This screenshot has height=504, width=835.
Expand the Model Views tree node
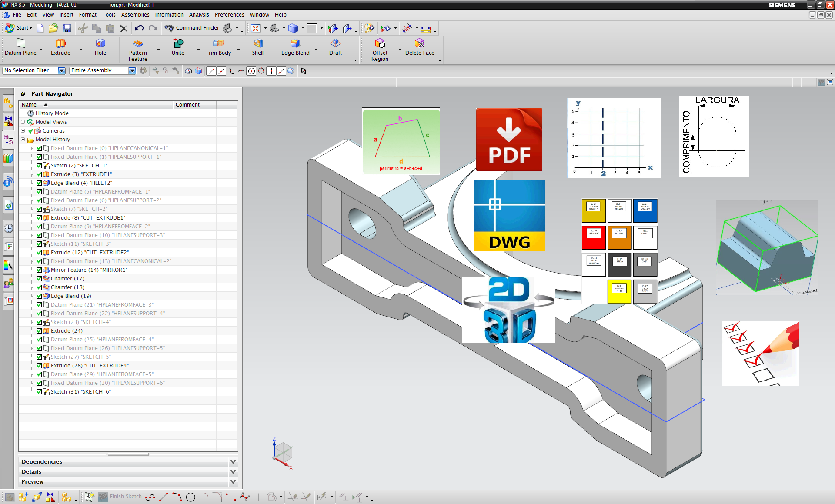(x=23, y=122)
